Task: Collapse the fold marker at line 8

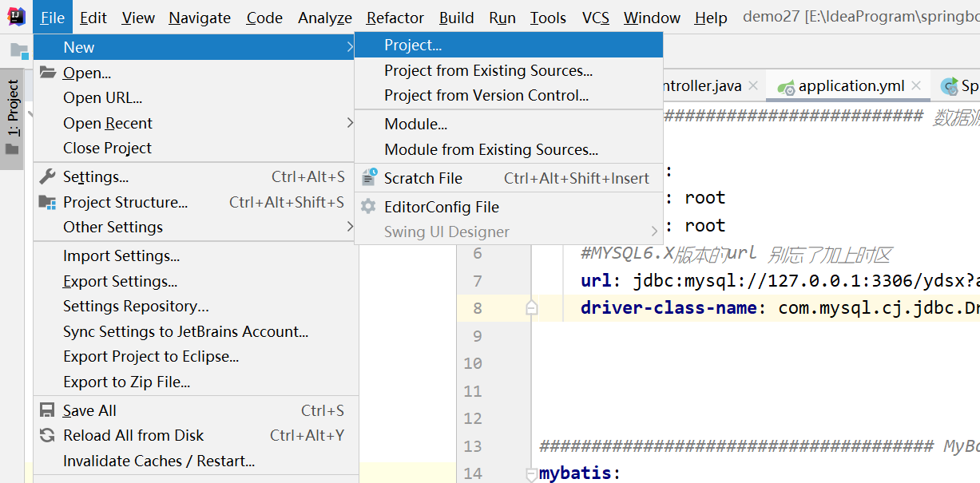Action: [x=532, y=308]
